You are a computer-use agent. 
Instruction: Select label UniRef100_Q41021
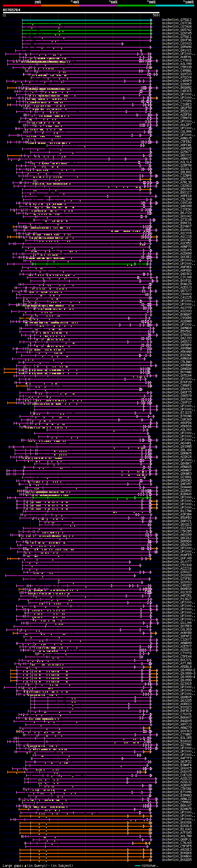click(x=177, y=50)
